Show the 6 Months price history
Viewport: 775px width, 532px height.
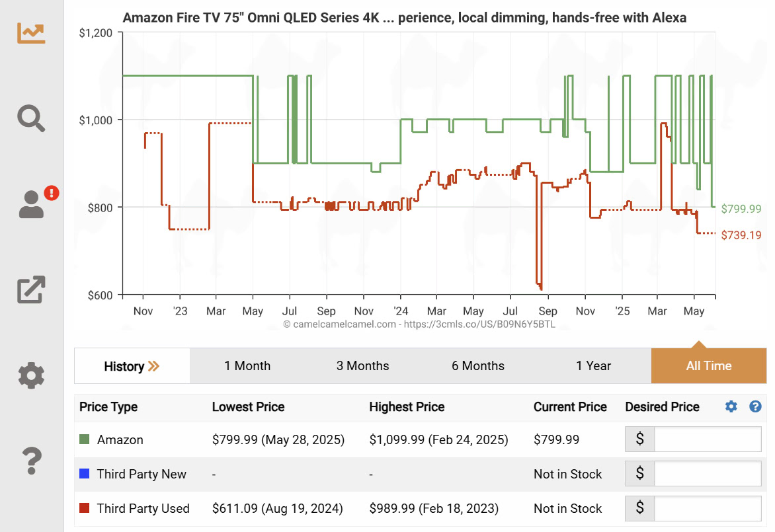(x=478, y=366)
